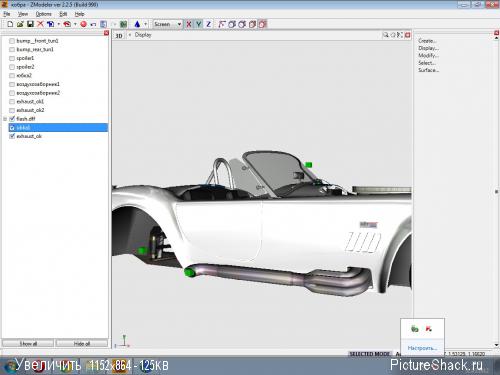Viewport: 500px width, 375px height.
Task: Expand the Create... command group
Action: click(427, 41)
